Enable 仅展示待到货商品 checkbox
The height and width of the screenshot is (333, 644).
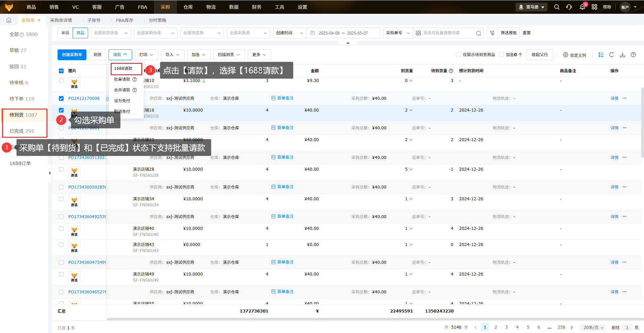458,54
